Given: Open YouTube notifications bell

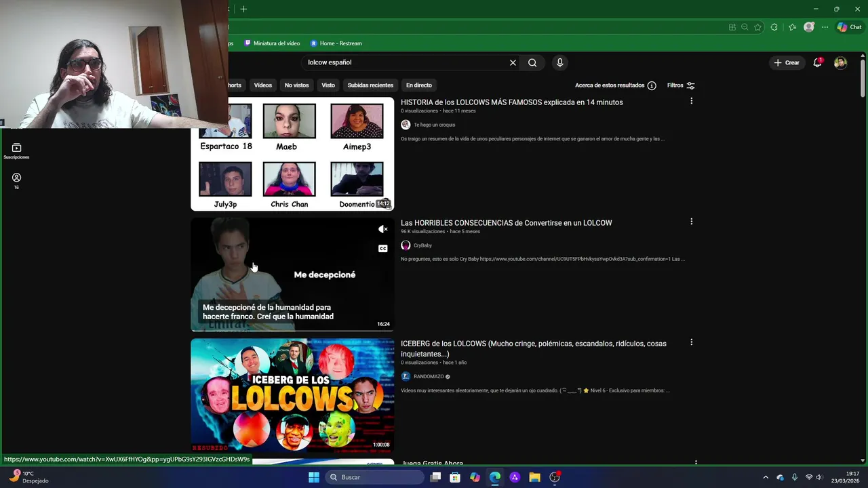Looking at the screenshot, I should [x=818, y=62].
